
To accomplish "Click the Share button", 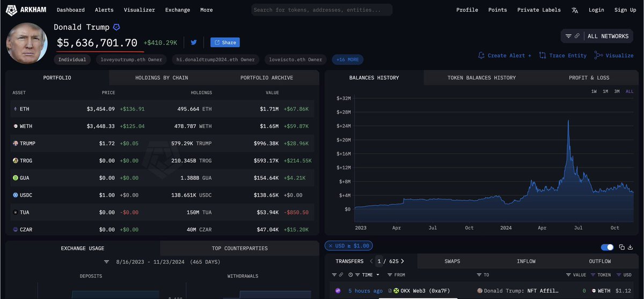I will [225, 42].
